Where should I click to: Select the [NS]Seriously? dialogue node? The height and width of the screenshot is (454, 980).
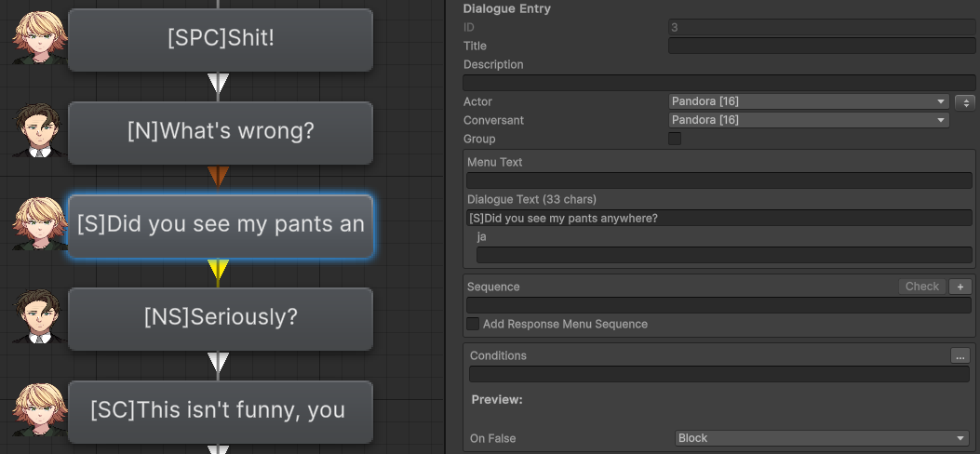pos(221,318)
